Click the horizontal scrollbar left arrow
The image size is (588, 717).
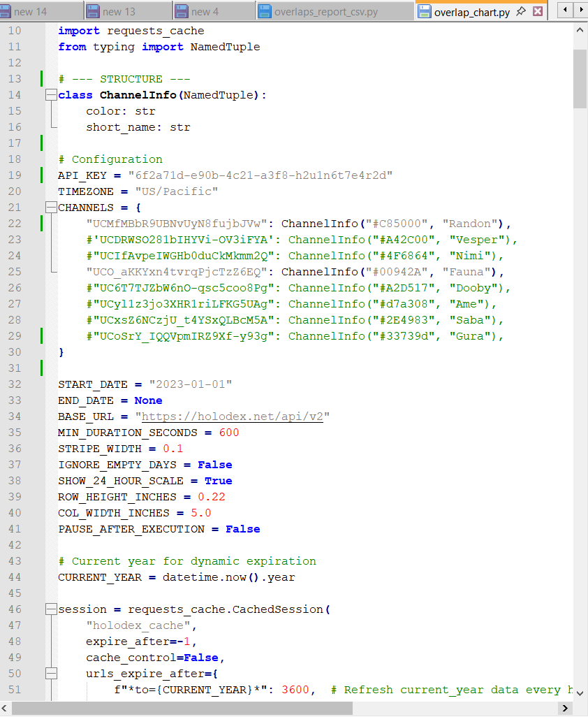pos(4,709)
